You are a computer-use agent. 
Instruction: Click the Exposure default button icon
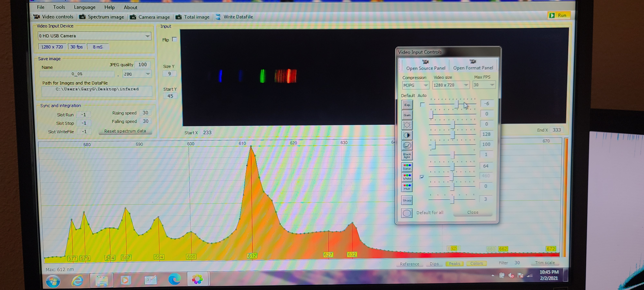click(x=407, y=105)
